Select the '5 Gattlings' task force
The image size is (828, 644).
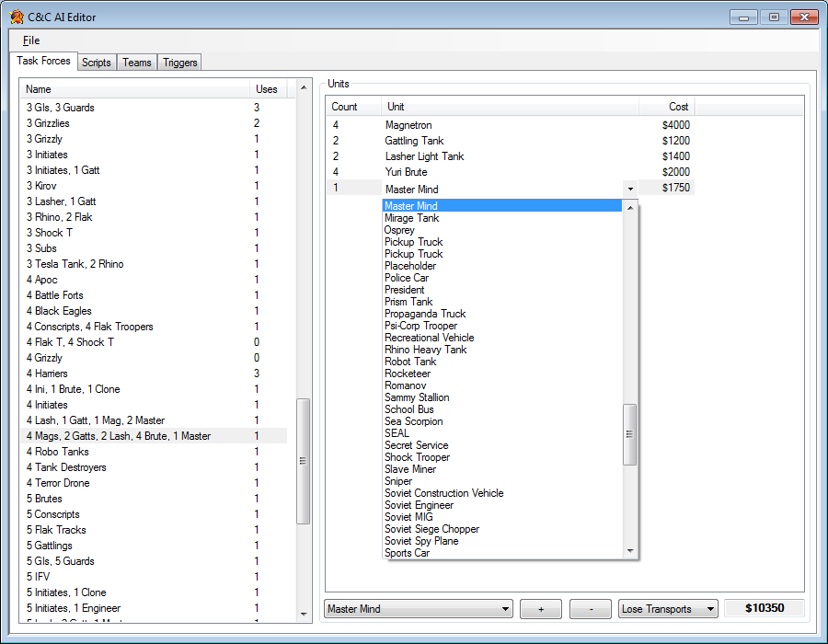point(154,546)
